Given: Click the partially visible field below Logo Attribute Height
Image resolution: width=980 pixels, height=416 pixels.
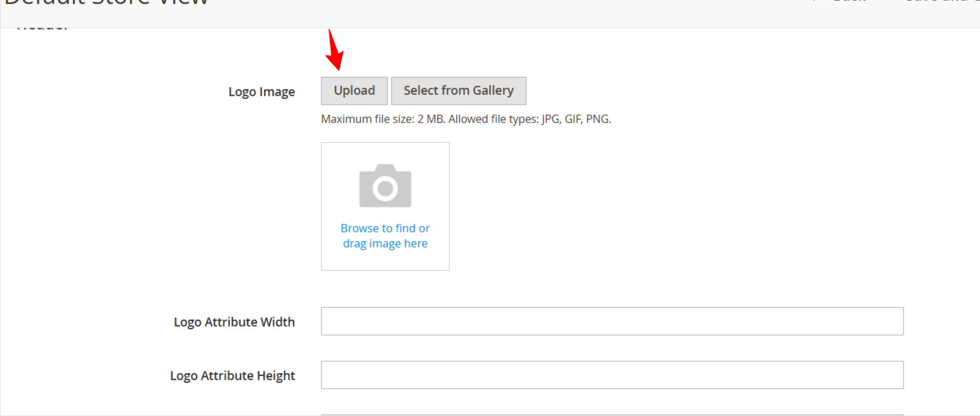Looking at the screenshot, I should tap(612, 413).
